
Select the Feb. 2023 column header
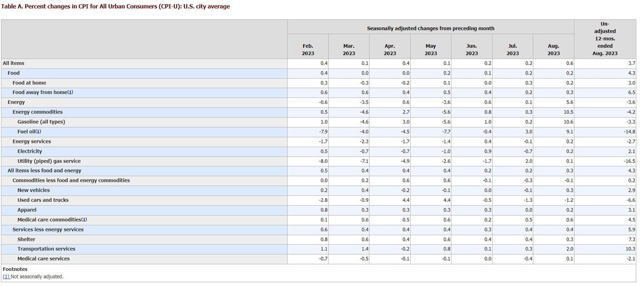coord(308,50)
